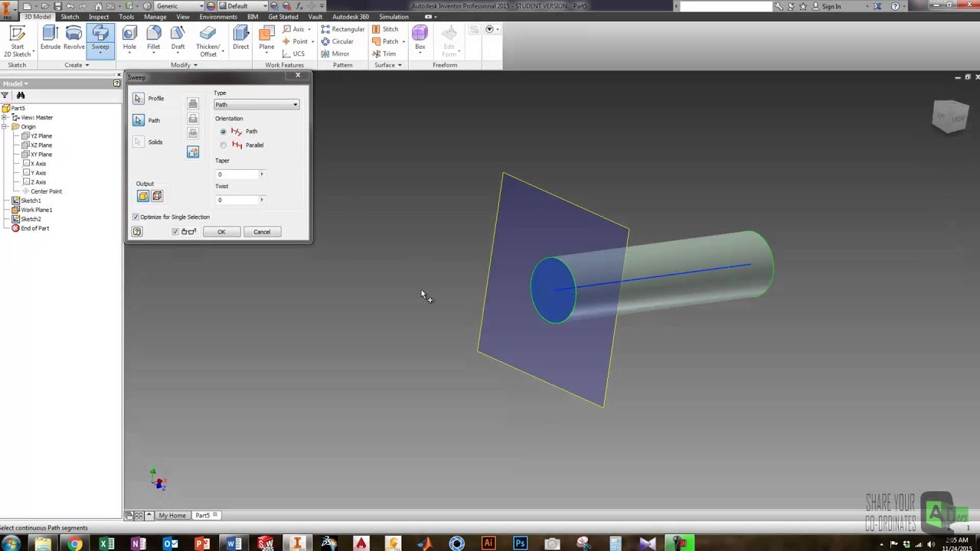This screenshot has width=980, height=551.
Task: Open the Taper value arrow menu
Action: point(262,174)
